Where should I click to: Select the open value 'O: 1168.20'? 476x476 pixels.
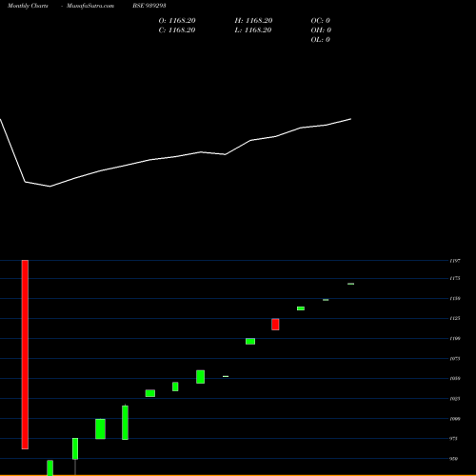[x=177, y=21]
